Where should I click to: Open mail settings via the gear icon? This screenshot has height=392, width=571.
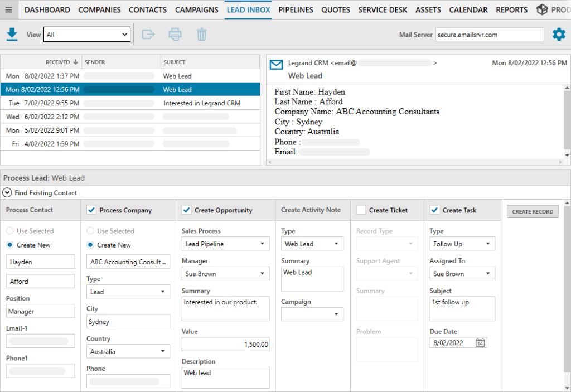coord(559,34)
